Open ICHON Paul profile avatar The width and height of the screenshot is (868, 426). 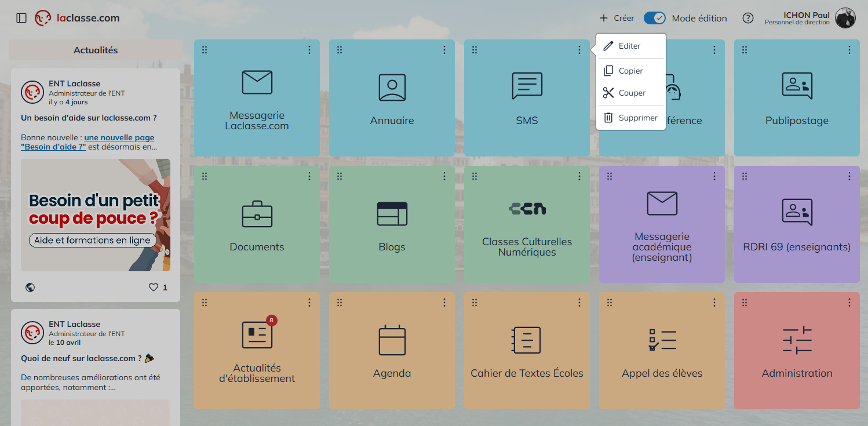[x=845, y=18]
